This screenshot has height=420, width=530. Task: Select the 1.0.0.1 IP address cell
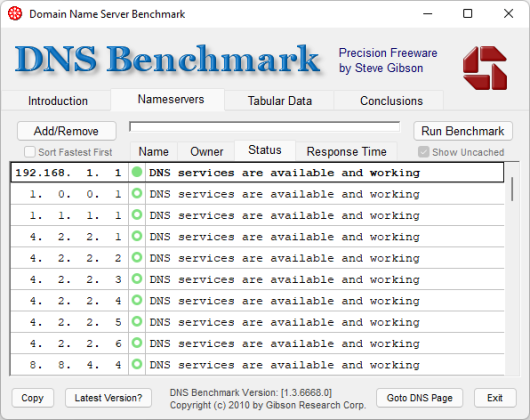coord(69,194)
